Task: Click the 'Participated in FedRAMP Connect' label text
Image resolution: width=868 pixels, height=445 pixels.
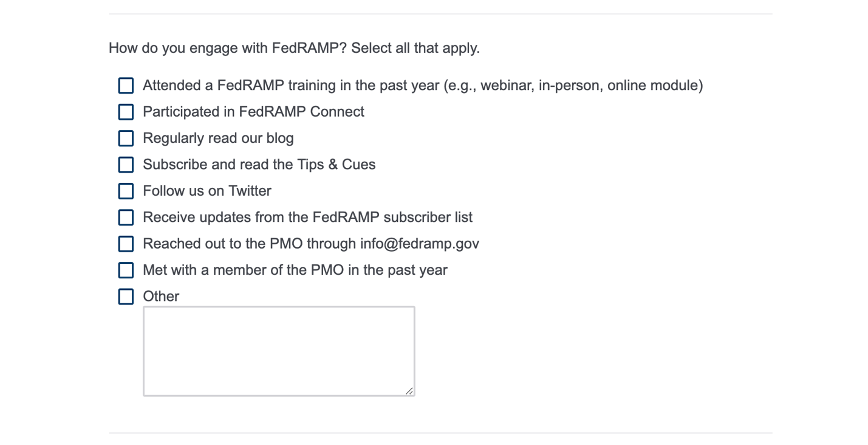Action: tap(253, 112)
